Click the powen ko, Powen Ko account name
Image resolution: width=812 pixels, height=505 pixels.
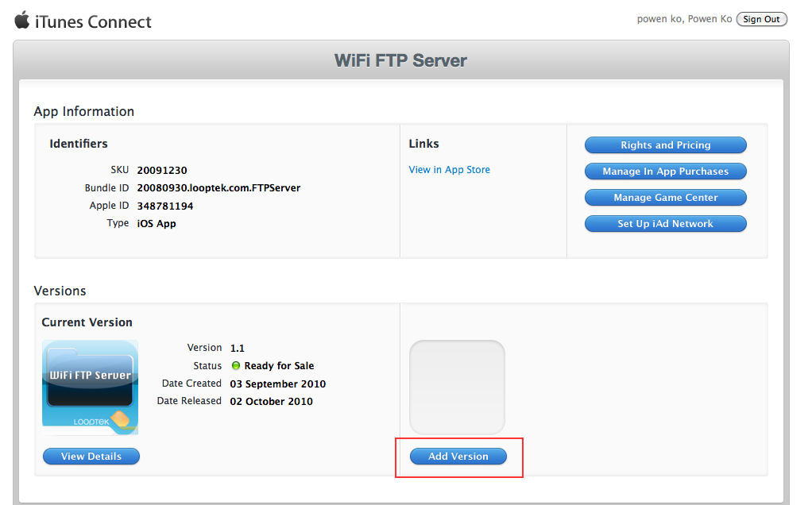coord(684,19)
